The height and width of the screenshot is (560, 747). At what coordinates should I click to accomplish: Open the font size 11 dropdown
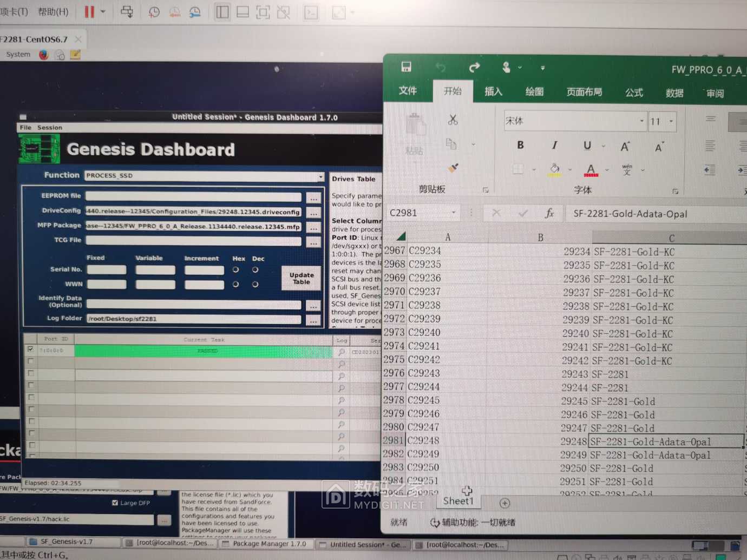(671, 122)
